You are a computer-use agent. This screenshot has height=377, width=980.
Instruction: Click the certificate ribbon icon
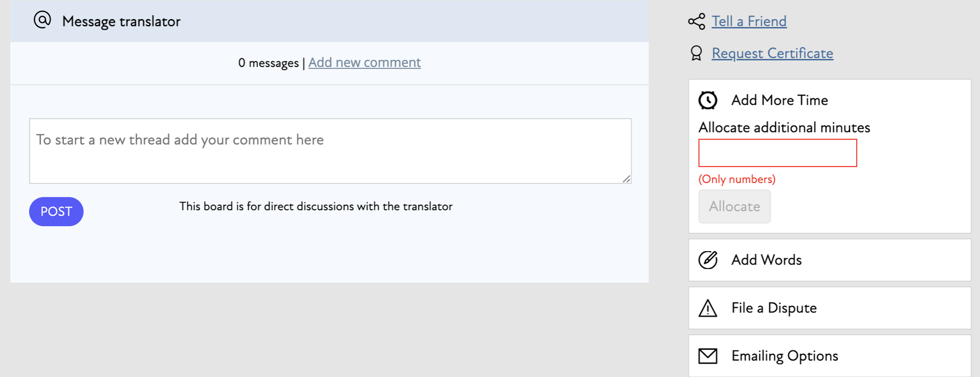(696, 53)
